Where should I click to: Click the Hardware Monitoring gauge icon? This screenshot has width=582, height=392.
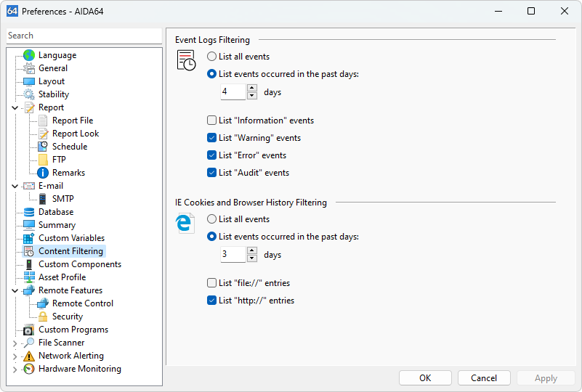point(29,369)
